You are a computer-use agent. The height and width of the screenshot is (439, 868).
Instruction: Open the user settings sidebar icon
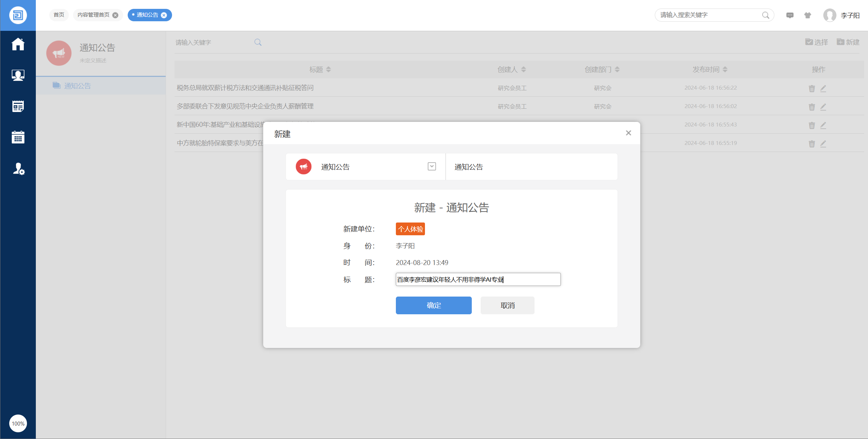coord(18,169)
